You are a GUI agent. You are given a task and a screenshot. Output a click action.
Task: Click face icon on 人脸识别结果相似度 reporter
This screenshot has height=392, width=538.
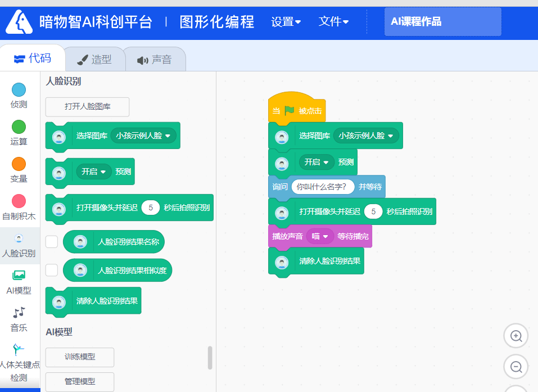pyautogui.click(x=80, y=270)
